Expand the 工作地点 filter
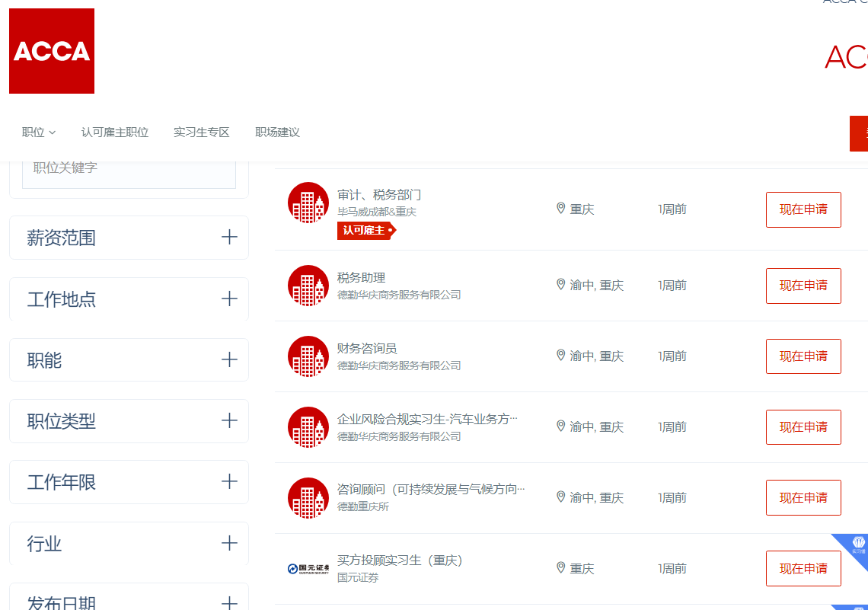Viewport: 868px width, 610px height. click(x=129, y=299)
